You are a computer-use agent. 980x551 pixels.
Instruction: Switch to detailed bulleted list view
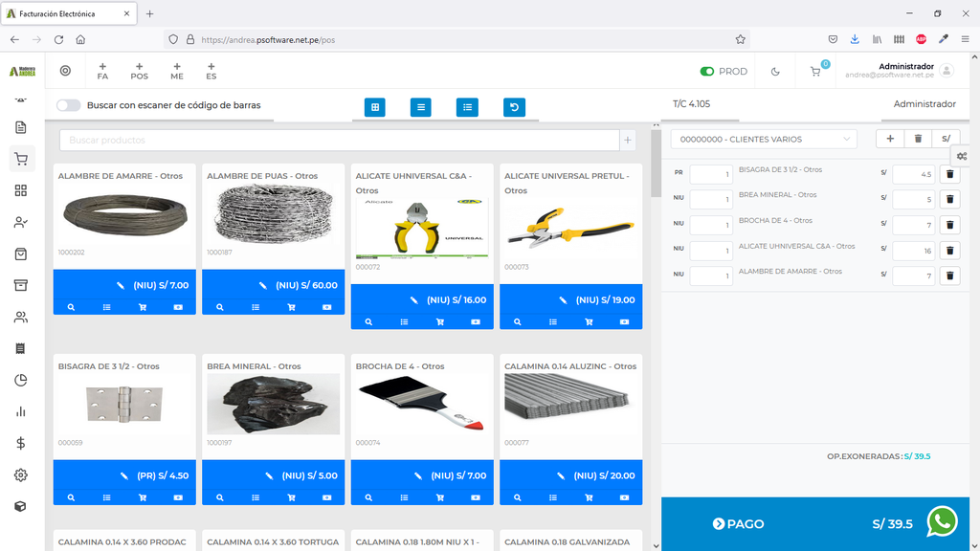467,107
